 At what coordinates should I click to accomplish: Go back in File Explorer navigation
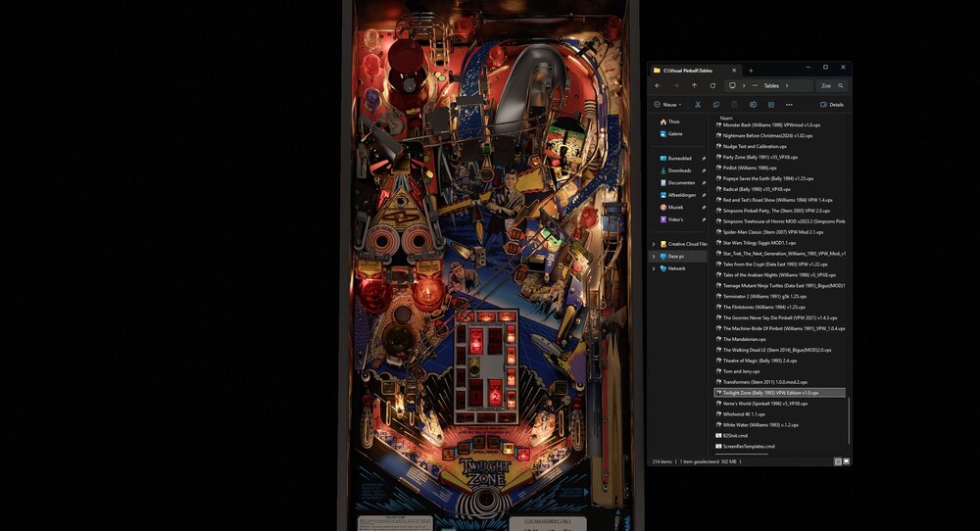(x=658, y=85)
